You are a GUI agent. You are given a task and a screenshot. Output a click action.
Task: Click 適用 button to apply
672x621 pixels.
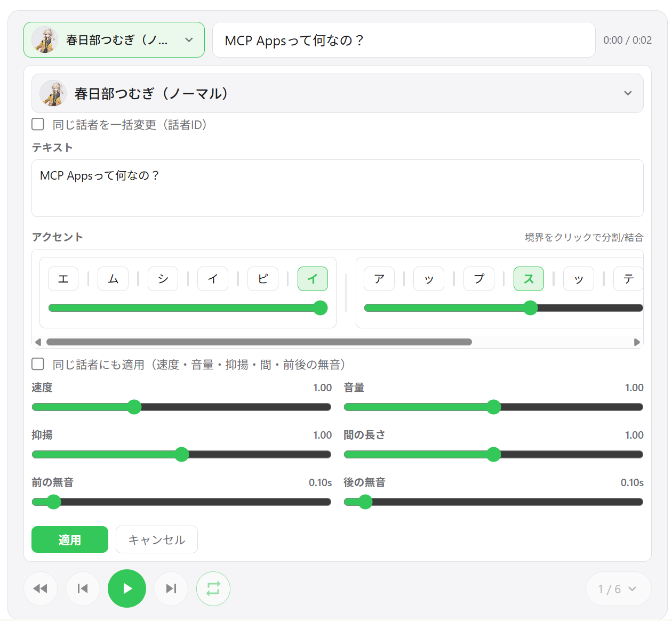(x=70, y=539)
